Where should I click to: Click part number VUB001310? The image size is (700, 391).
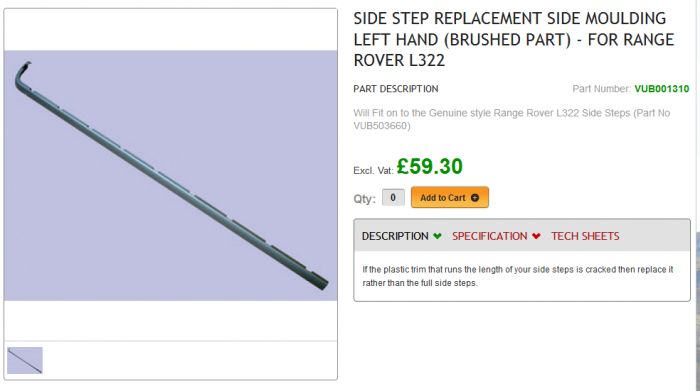pos(662,89)
